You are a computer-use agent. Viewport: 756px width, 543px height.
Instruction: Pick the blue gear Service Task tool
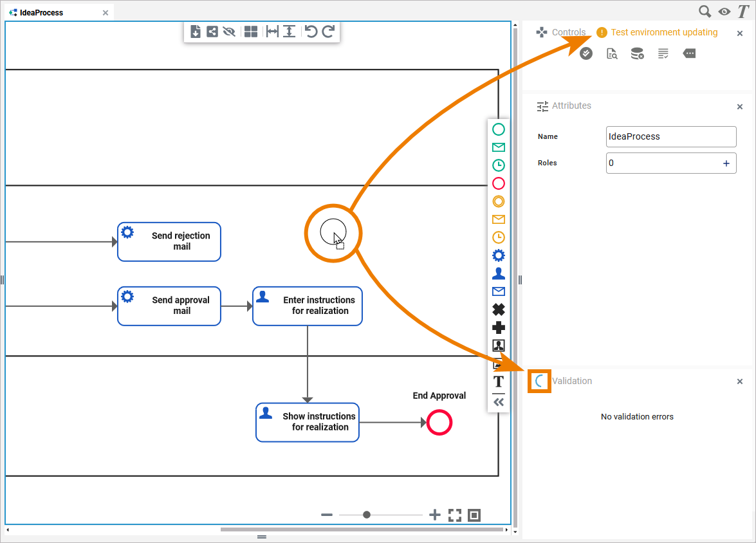pyautogui.click(x=499, y=255)
